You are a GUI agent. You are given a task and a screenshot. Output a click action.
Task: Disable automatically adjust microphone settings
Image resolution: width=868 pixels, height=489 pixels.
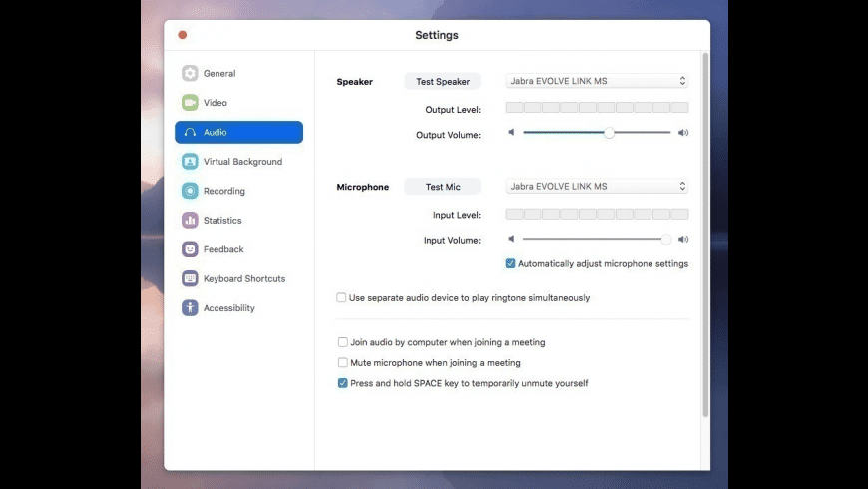pyautogui.click(x=511, y=264)
